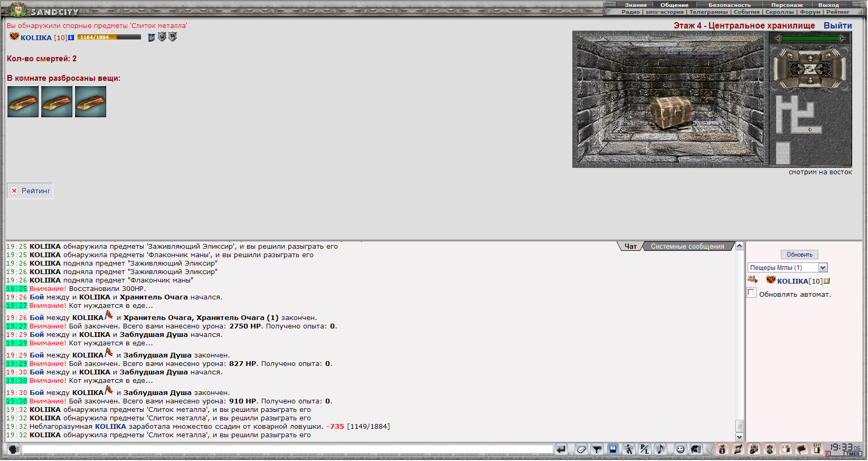Open the Безопасность menu
Screen dimensions: 868x461
pyautogui.click(x=729, y=5)
